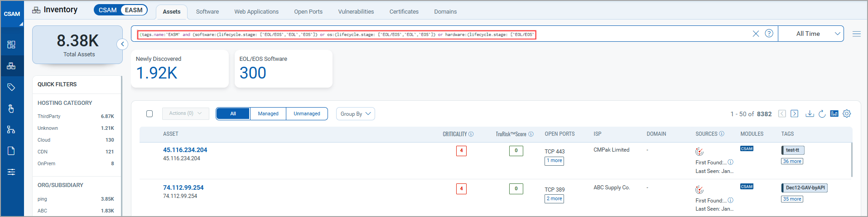868x217 pixels.
Task: Switch to the Web Applications tab
Action: (x=256, y=12)
